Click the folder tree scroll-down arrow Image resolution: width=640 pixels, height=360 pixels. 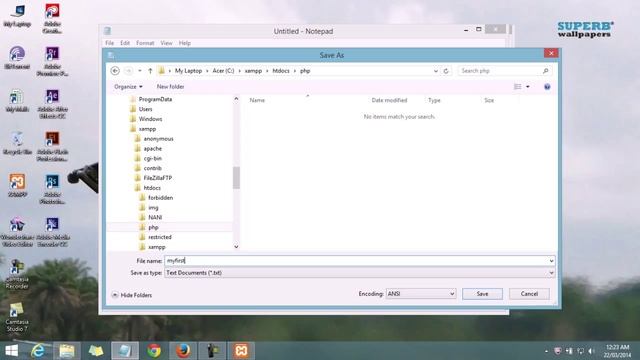(x=236, y=247)
